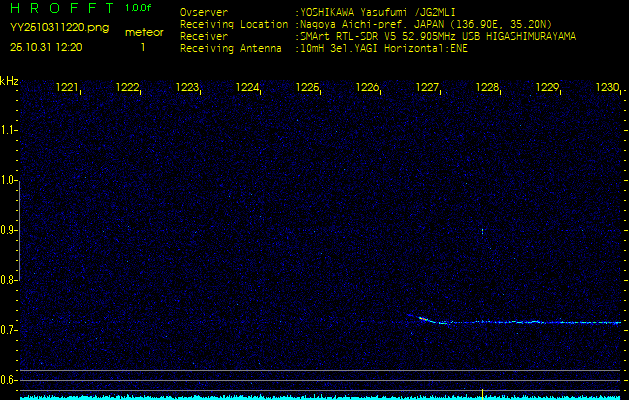This screenshot has width=629, height=400.
Task: Select the 1225 time tick
Action: (x=307, y=88)
